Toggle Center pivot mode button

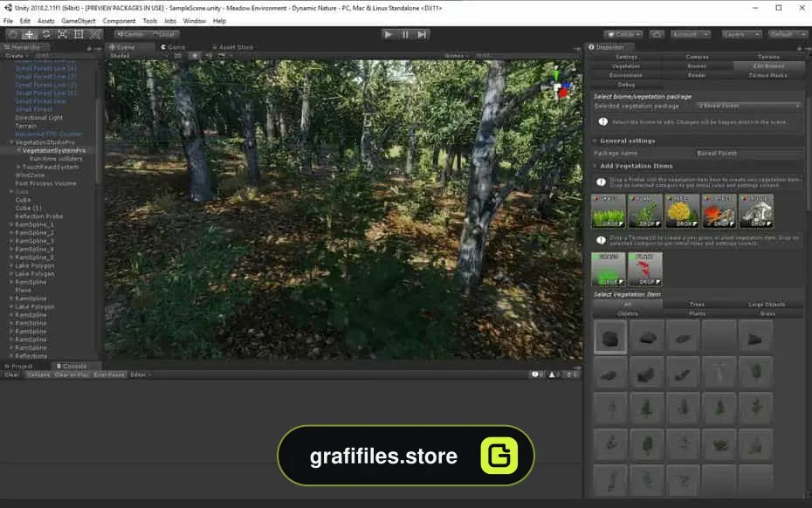[x=132, y=34]
